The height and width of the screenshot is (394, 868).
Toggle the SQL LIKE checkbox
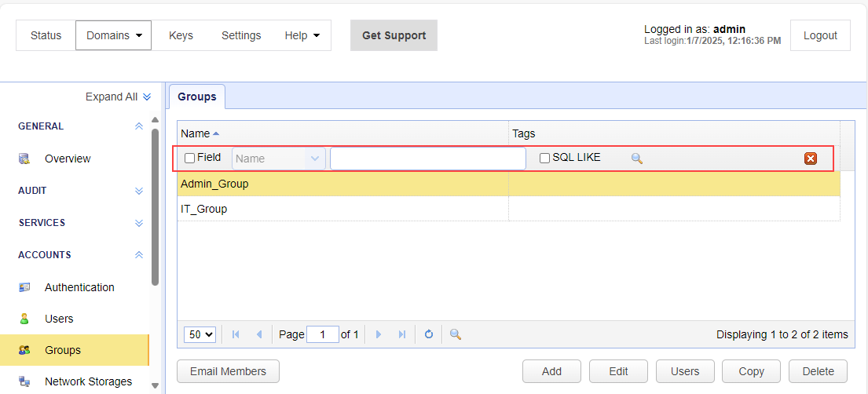pyautogui.click(x=544, y=159)
